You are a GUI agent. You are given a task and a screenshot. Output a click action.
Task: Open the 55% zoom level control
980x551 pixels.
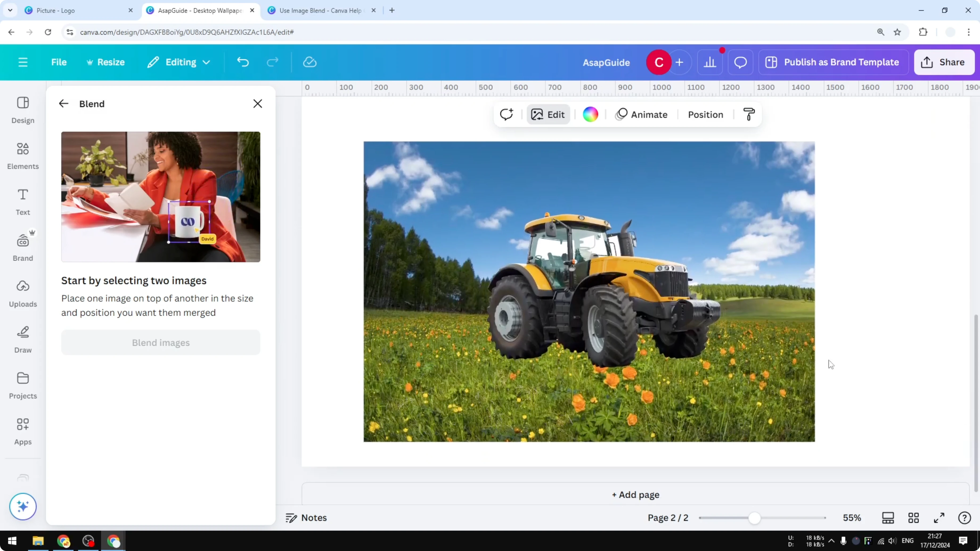(852, 517)
